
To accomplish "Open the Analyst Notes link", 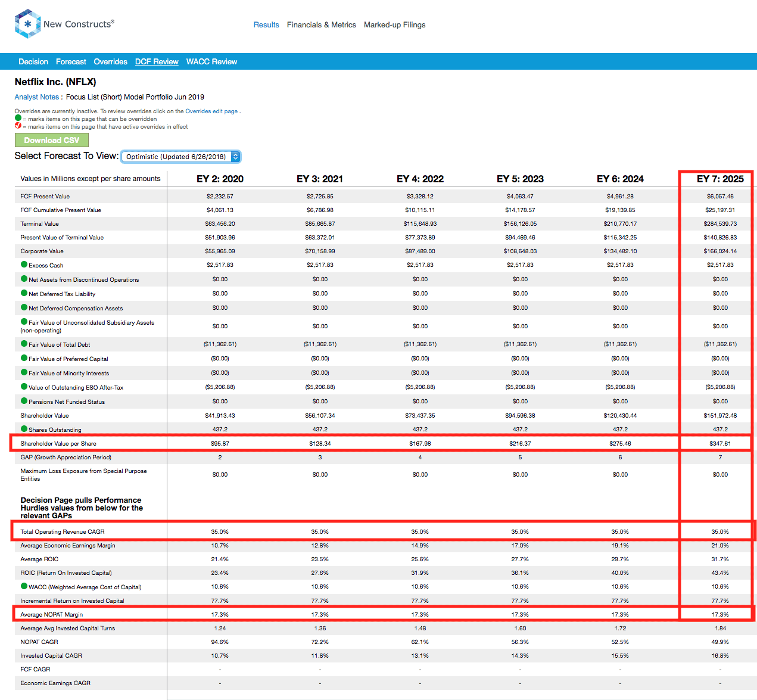I will point(37,97).
